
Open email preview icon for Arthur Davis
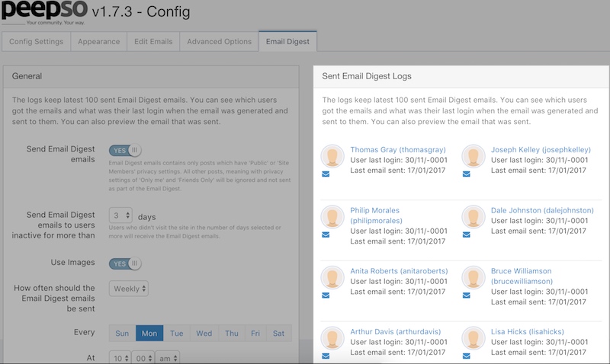[326, 356]
